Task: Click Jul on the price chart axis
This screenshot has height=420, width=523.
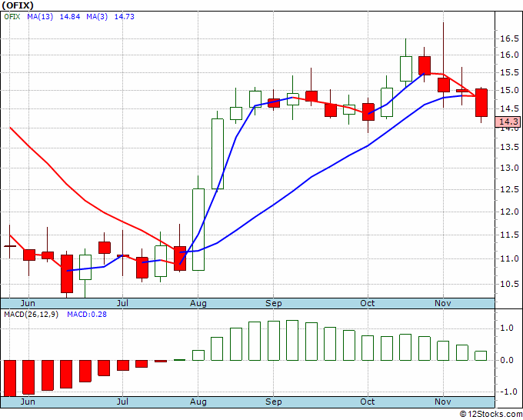Action: [x=122, y=303]
